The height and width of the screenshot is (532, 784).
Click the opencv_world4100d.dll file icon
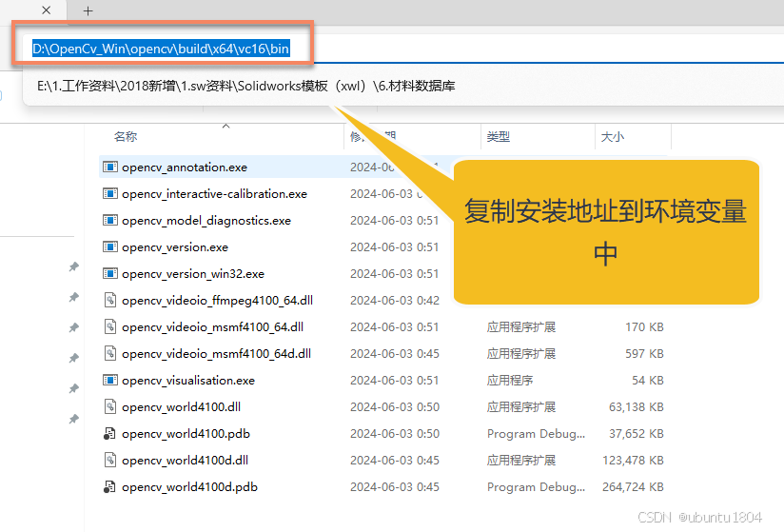(x=110, y=460)
